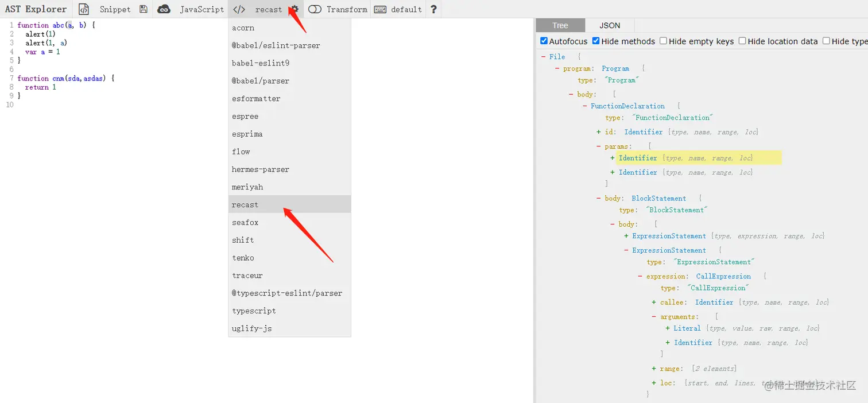Click the keyboard keymap icon

point(379,9)
